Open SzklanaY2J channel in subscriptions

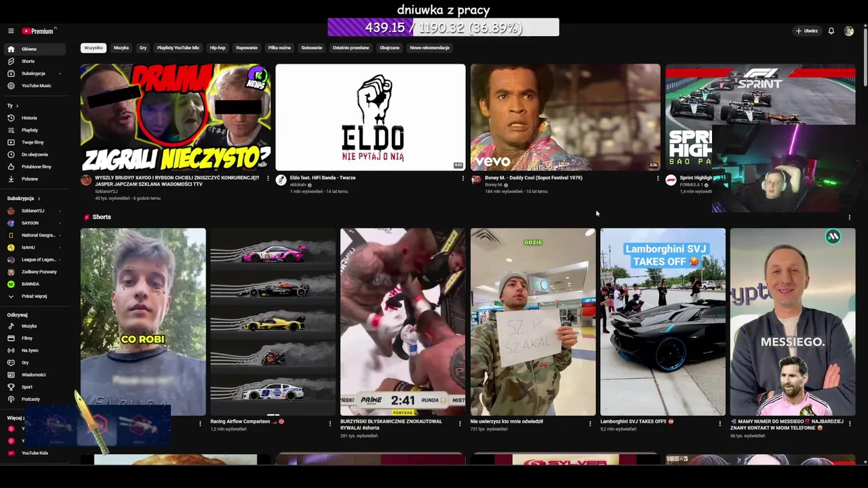[x=35, y=211]
